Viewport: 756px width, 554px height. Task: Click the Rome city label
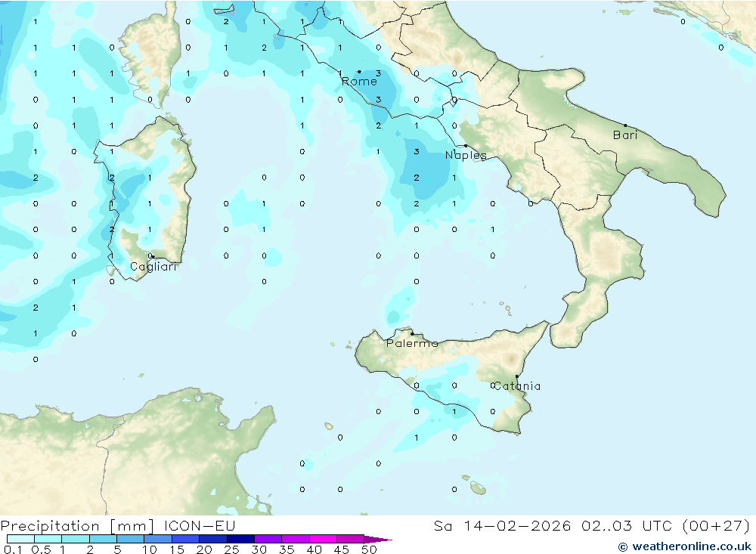(359, 82)
